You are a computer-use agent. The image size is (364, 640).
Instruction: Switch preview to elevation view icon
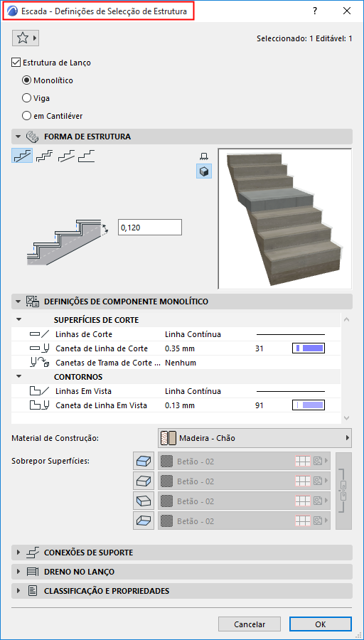point(203,156)
